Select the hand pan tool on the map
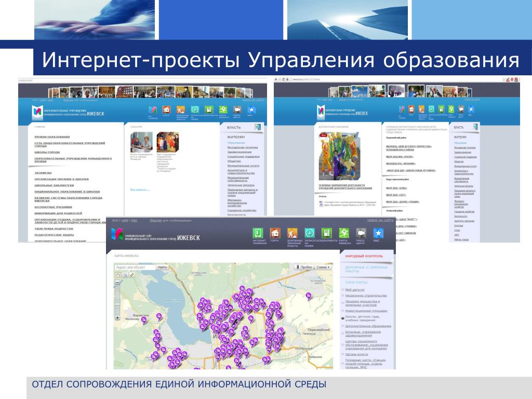The image size is (532, 399). pos(118,275)
